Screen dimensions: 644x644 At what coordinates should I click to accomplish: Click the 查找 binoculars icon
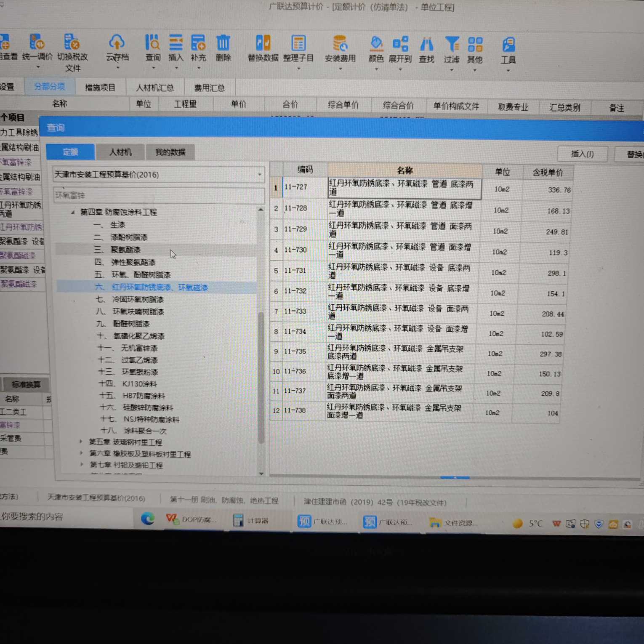(426, 44)
